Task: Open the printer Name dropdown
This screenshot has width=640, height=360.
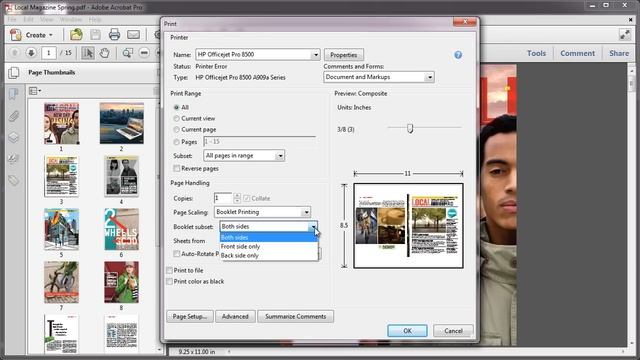Action: pyautogui.click(x=316, y=54)
